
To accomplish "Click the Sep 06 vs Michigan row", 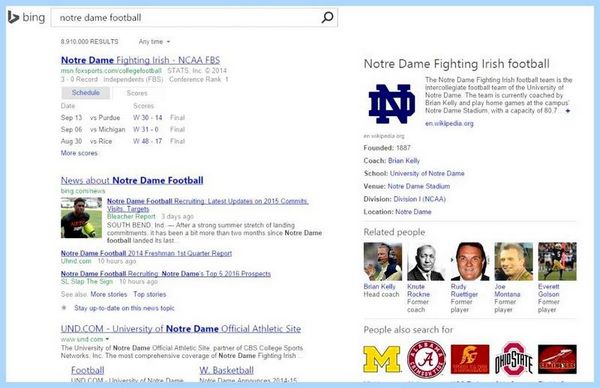I will pos(123,129).
